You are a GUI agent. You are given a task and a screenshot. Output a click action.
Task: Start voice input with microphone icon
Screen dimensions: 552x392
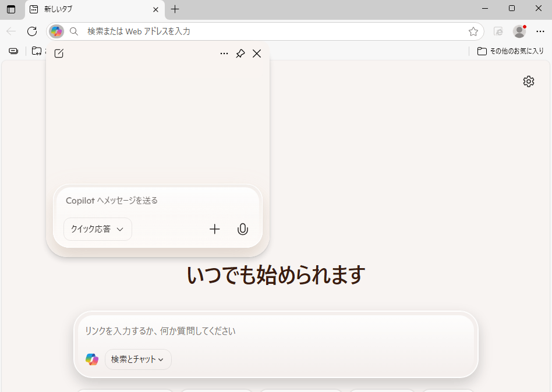tap(243, 229)
